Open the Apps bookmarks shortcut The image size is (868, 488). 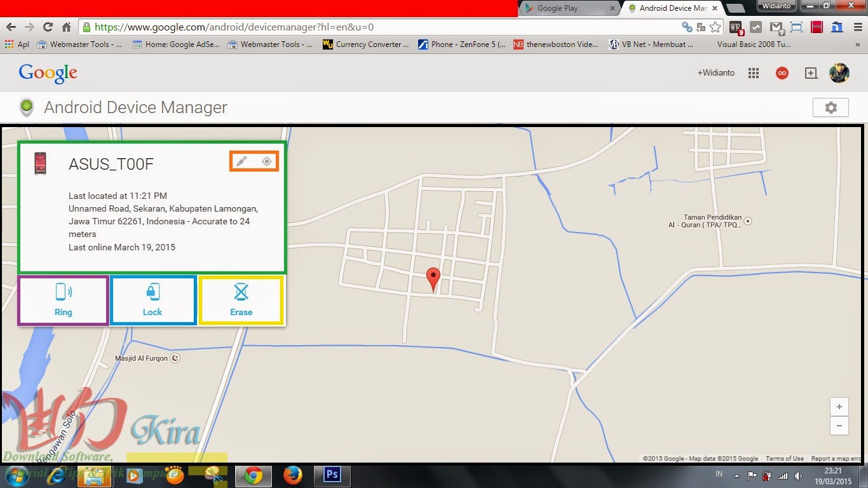coord(17,44)
